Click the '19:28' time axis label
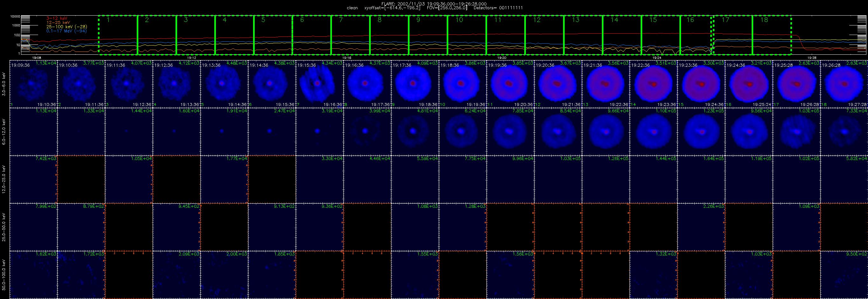The height and width of the screenshot is (299, 868). coord(812,58)
